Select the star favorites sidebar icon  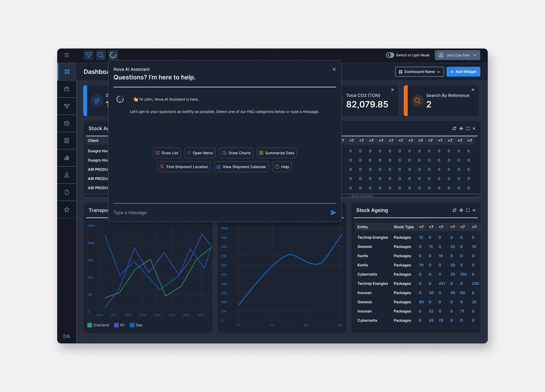pyautogui.click(x=66, y=210)
